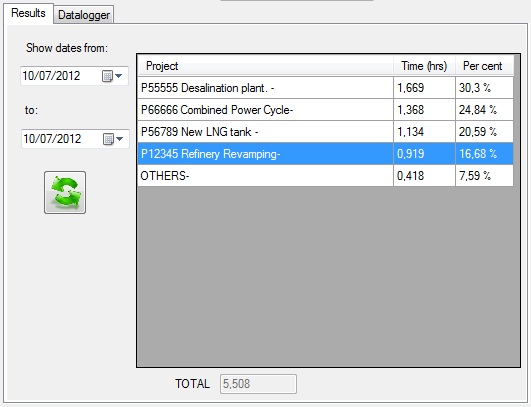Select the highlighted P12345 Refinery Revamping row
Image resolution: width=531 pixels, height=407 pixels.
pyautogui.click(x=325, y=154)
